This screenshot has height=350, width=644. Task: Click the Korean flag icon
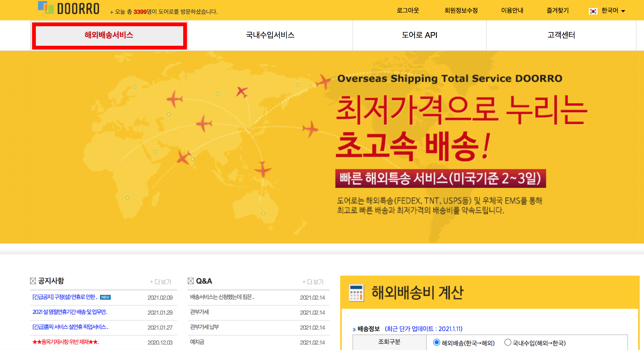(593, 11)
